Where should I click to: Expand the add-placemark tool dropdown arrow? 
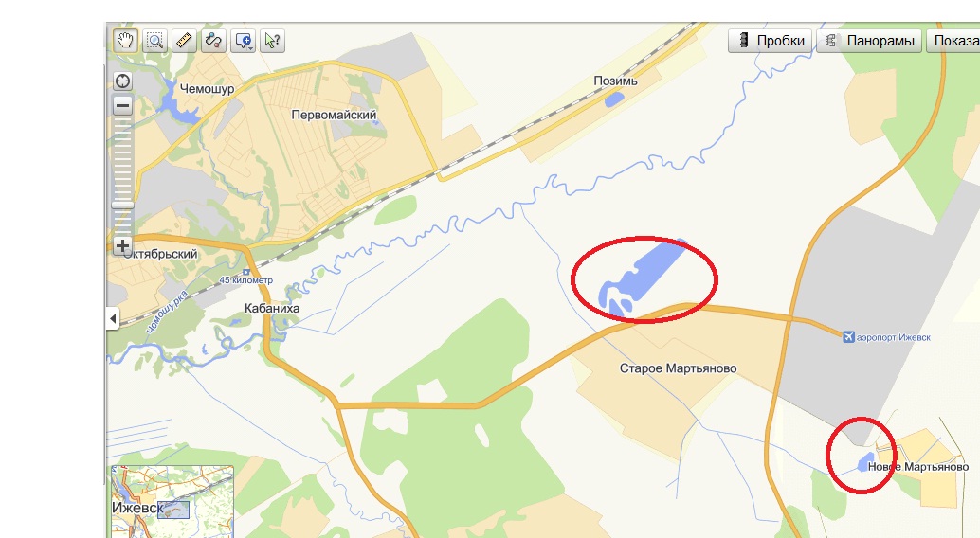point(250,47)
